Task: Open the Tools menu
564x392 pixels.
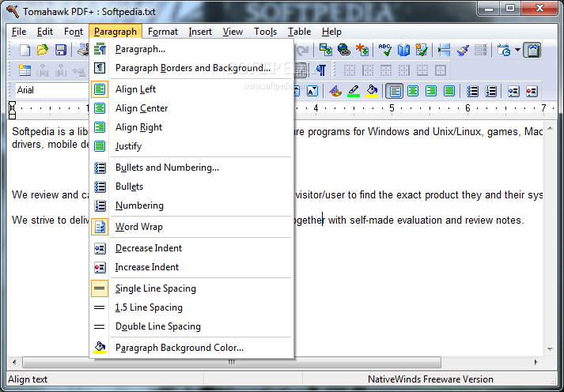Action: 266,32
